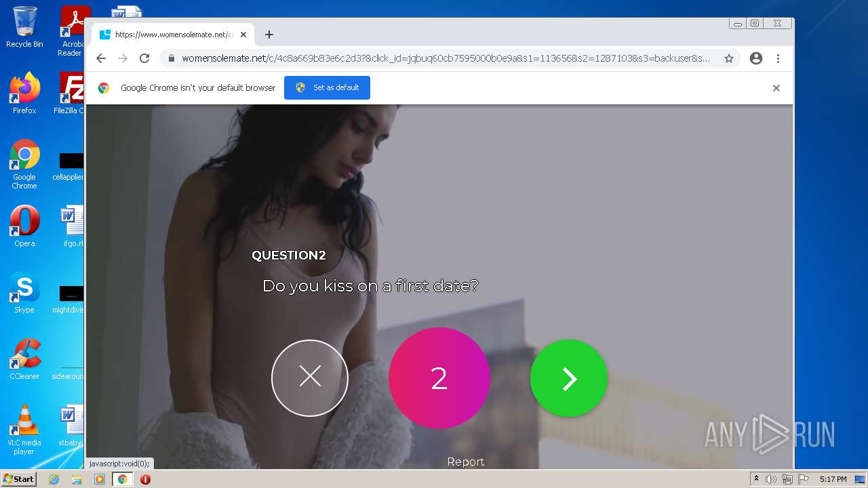Viewport: 868px width, 488px height.
Task: Bookmark this page with the star icon
Action: click(729, 58)
